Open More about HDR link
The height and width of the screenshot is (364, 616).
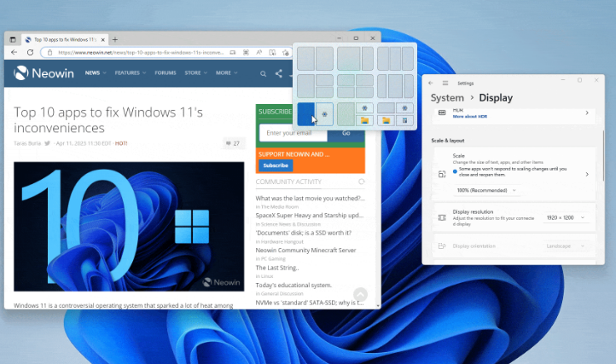[x=470, y=116]
